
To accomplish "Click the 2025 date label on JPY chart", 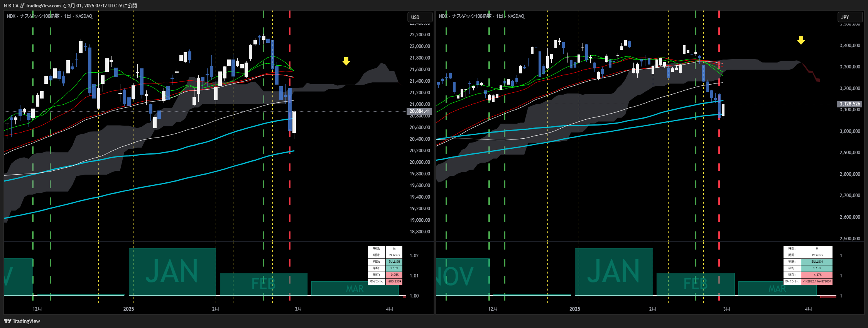I will pyautogui.click(x=575, y=309).
